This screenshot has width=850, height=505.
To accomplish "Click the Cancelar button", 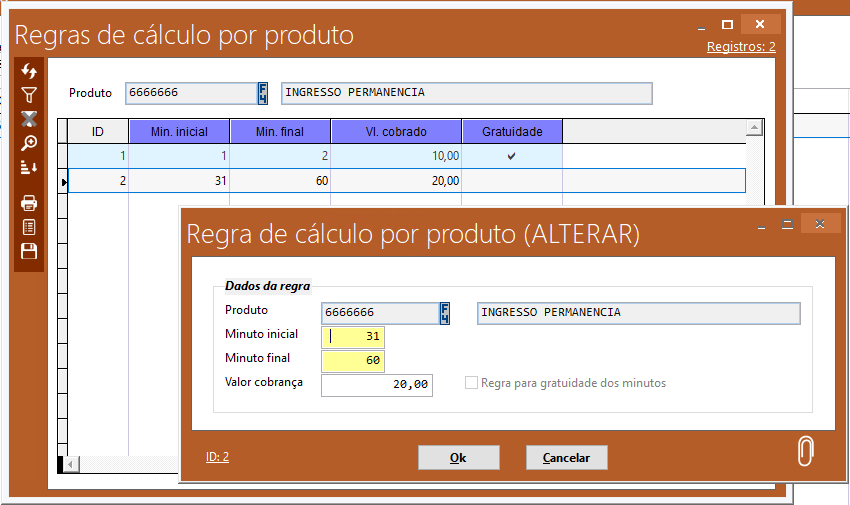I will tap(566, 458).
